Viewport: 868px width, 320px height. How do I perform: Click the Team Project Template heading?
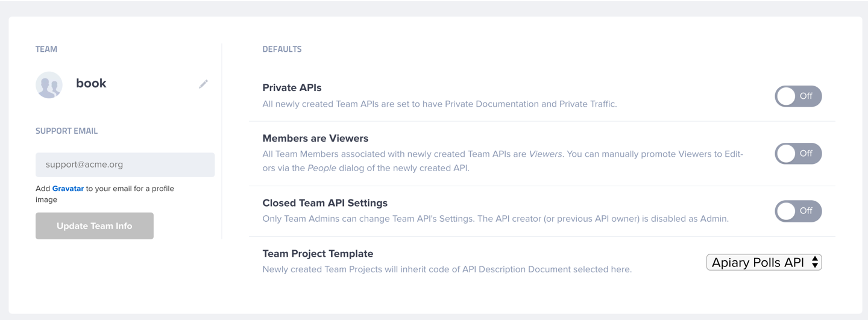(318, 254)
